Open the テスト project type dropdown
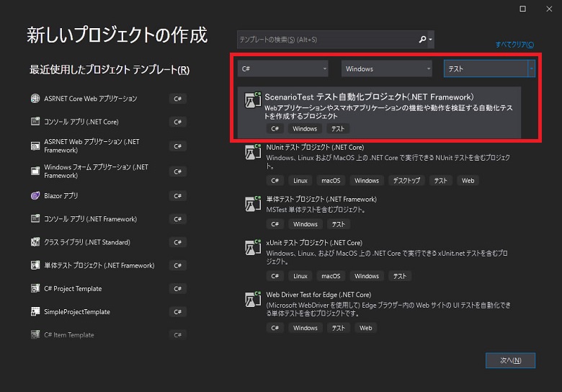 click(489, 68)
